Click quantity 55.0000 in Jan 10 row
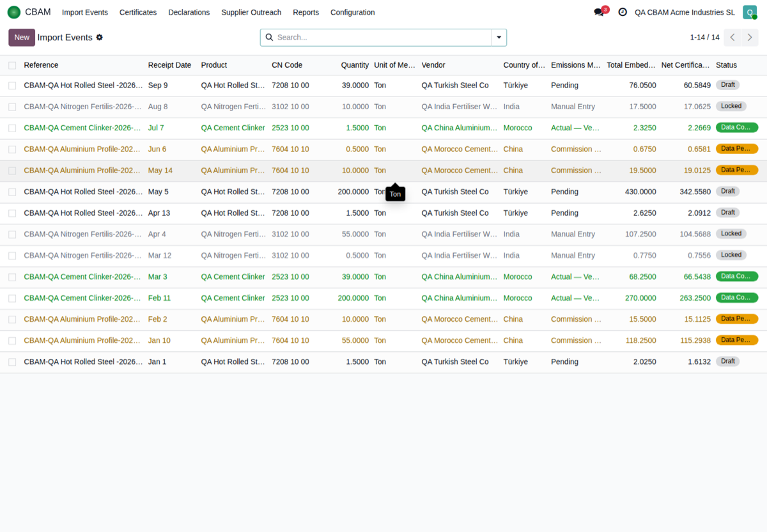767x532 pixels. point(355,341)
